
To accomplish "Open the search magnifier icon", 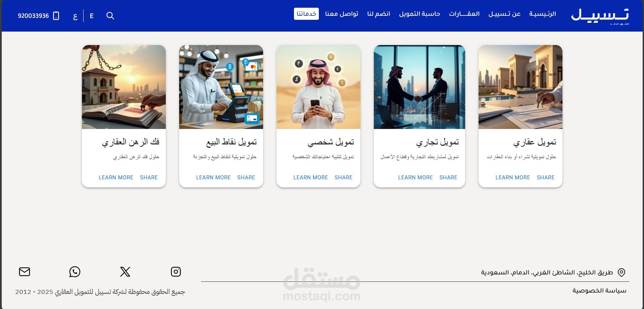I will click(110, 16).
